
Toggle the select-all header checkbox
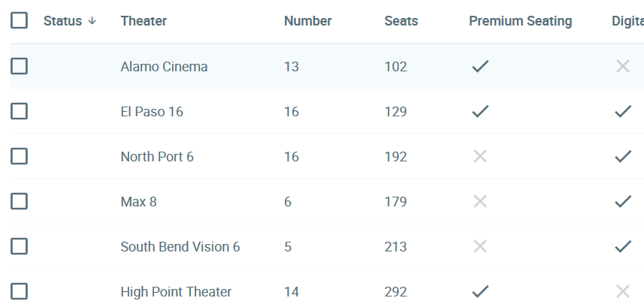20,21
